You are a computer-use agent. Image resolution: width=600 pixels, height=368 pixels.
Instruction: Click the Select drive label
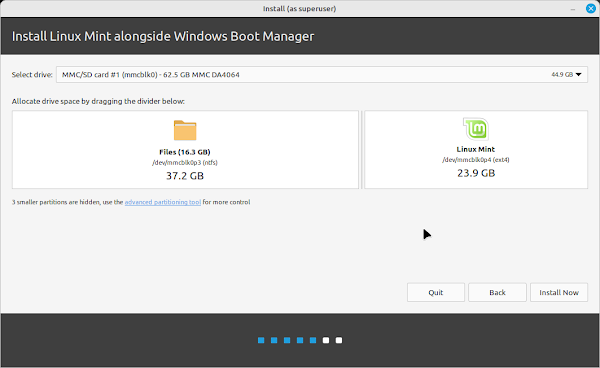pyautogui.click(x=32, y=75)
